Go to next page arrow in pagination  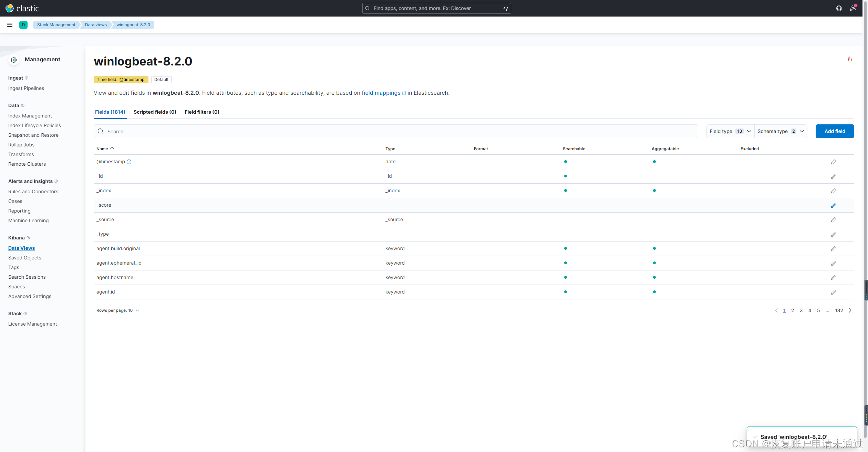coord(850,310)
